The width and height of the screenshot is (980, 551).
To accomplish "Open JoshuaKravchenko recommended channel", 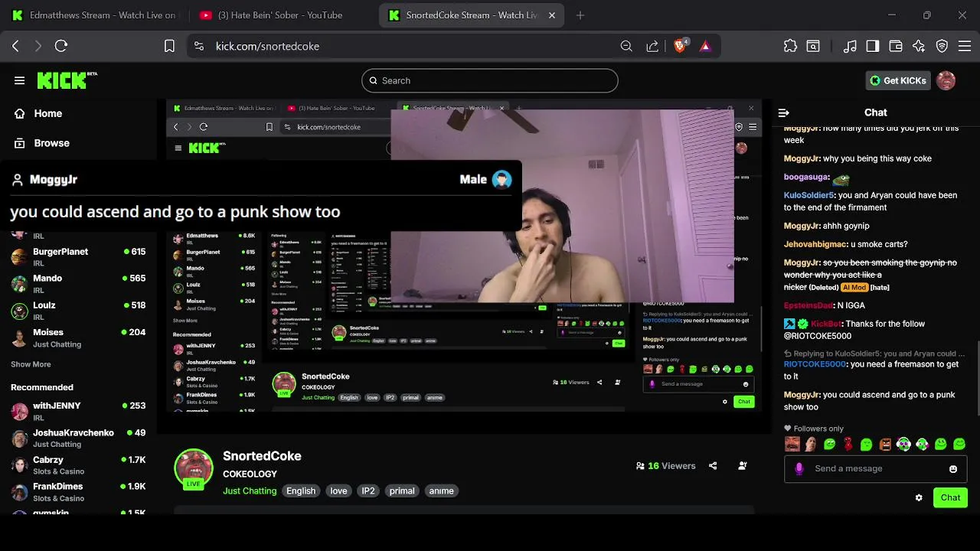I will click(78, 438).
